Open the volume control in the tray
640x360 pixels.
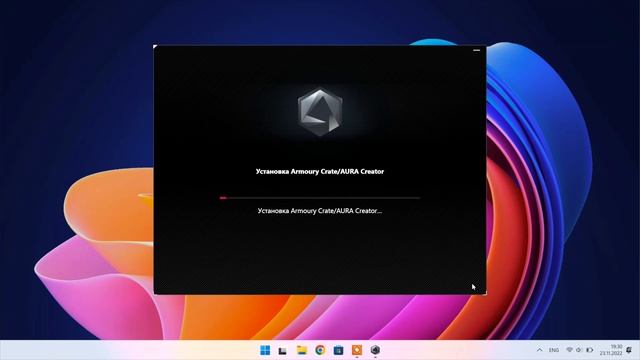click(x=579, y=350)
